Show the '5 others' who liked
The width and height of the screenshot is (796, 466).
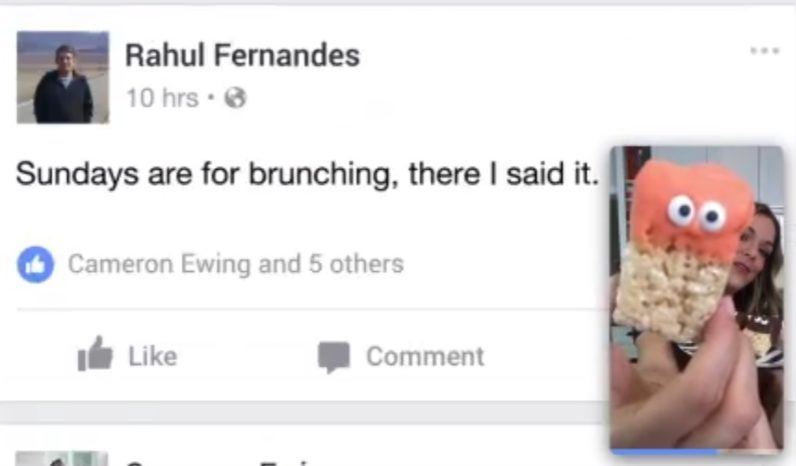coord(356,264)
